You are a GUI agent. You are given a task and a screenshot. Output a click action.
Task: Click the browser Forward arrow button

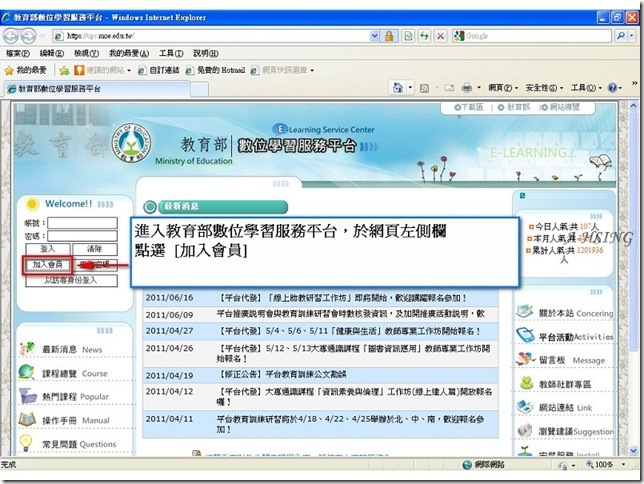[x=28, y=36]
